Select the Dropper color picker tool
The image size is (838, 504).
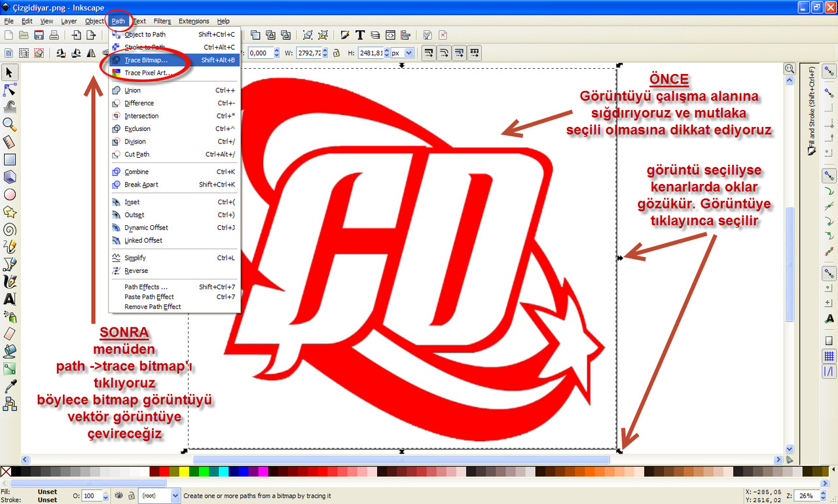tap(10, 387)
